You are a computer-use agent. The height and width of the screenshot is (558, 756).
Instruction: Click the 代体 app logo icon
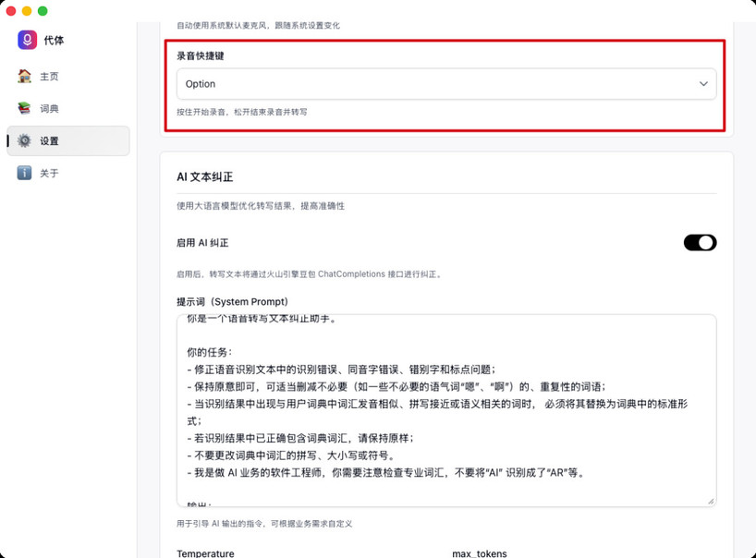pyautogui.click(x=27, y=40)
